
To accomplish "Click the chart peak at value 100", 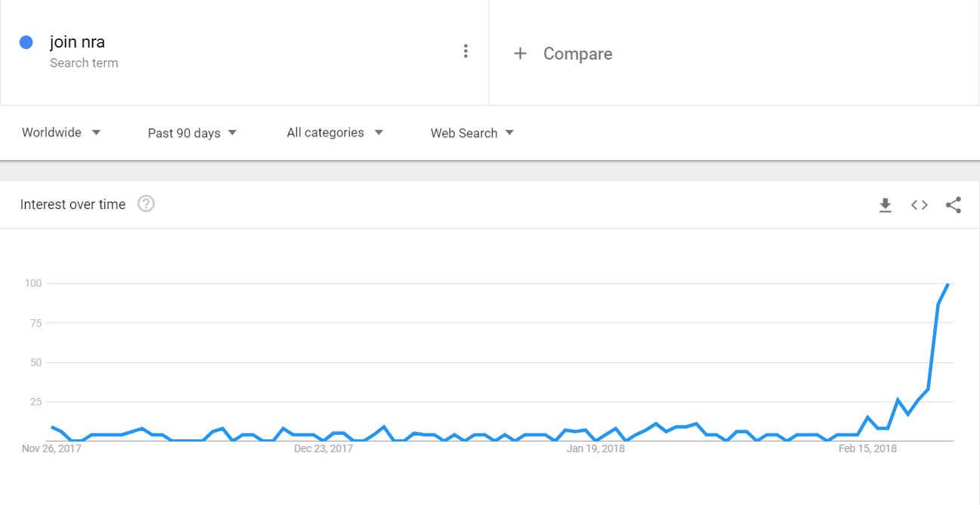I will pos(948,284).
